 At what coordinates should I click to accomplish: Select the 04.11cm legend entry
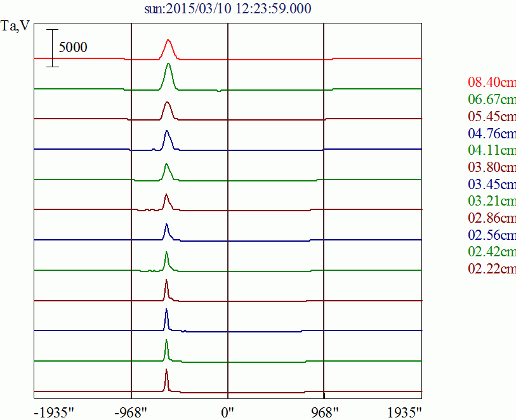pyautogui.click(x=492, y=150)
